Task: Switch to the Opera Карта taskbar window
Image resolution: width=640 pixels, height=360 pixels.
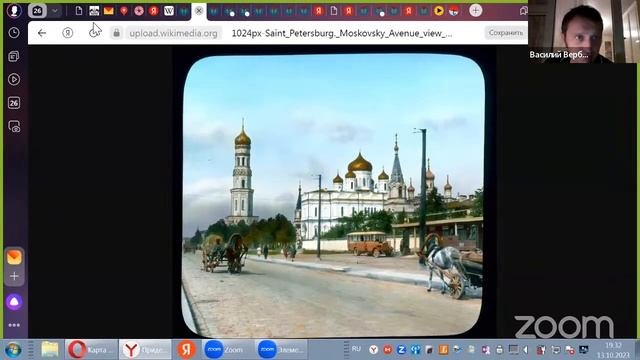Action: pos(91,350)
